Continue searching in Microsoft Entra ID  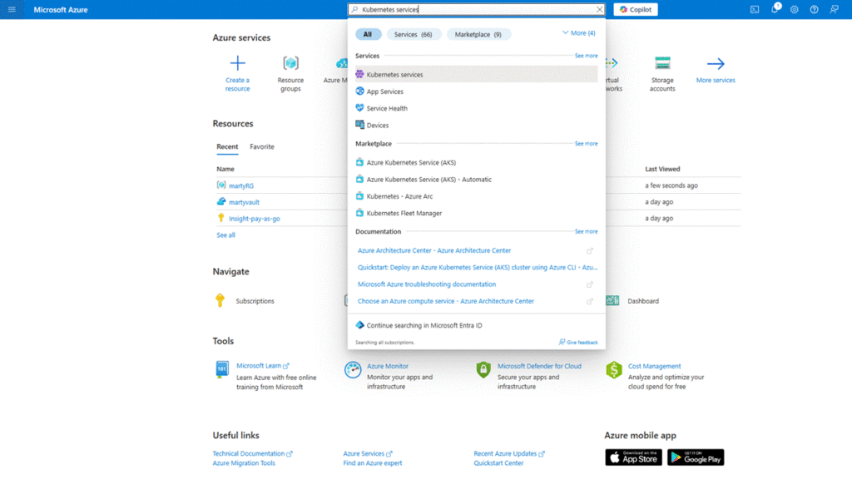[424, 325]
